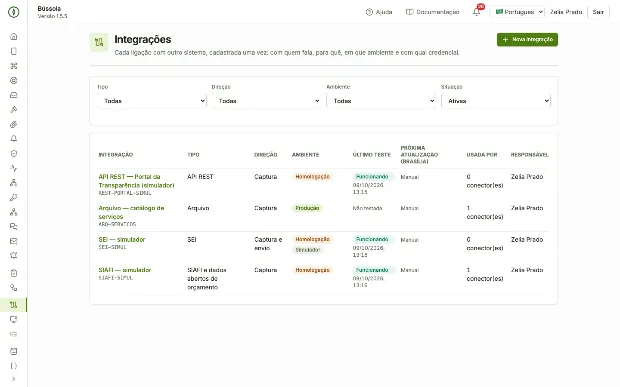Open the concentric-circle target icon in sidebar
Screen dimensions: 620x387
(13, 80)
